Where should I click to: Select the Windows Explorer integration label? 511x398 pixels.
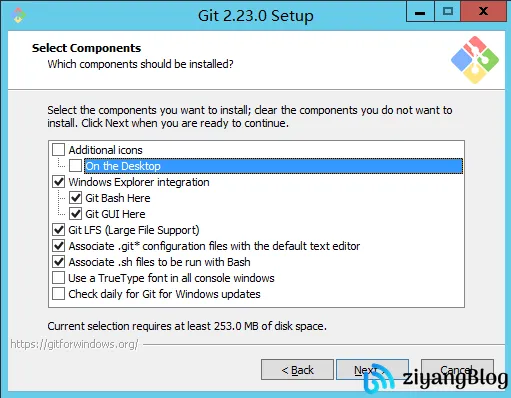point(139,182)
